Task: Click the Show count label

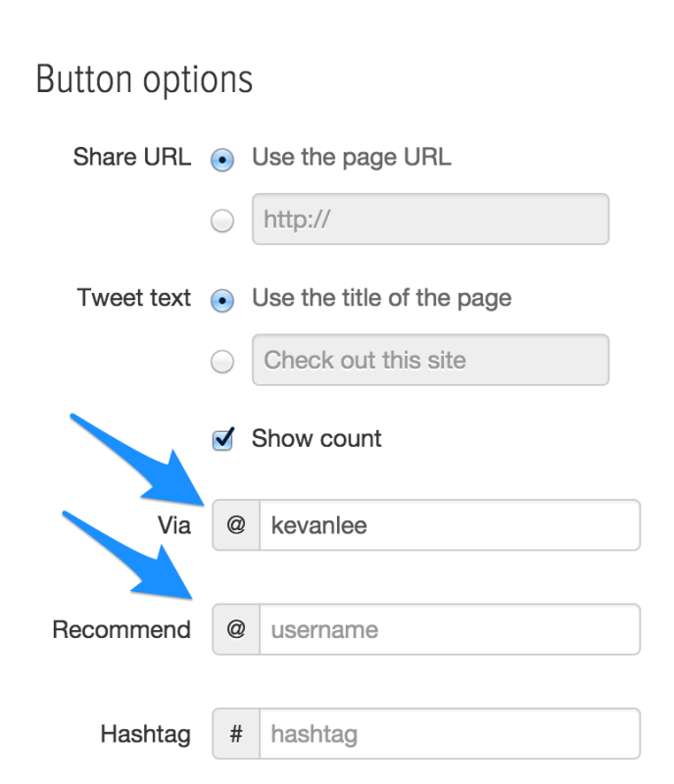Action: [x=316, y=438]
